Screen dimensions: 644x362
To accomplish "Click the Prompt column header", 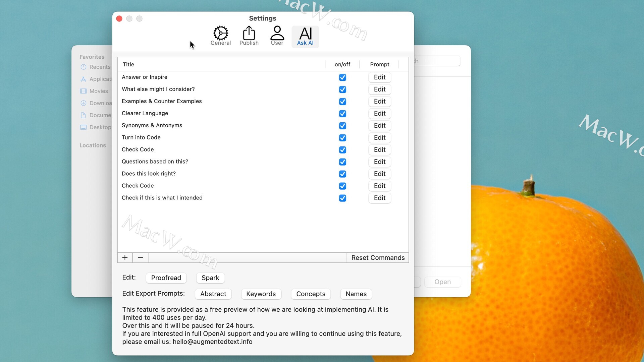I will click(x=379, y=64).
